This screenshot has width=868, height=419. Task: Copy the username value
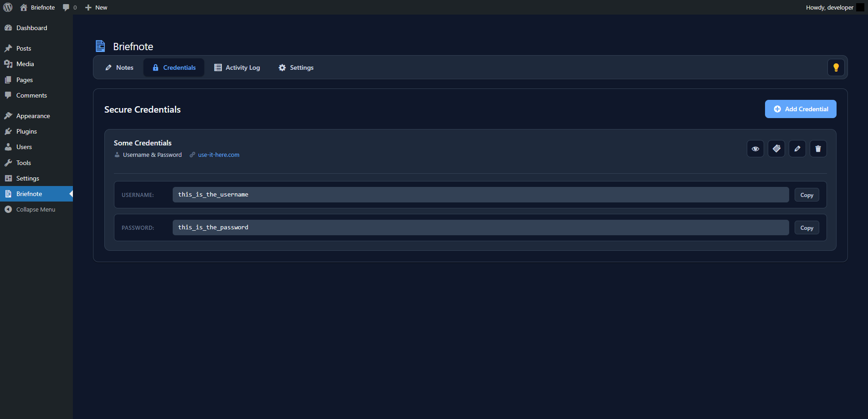806,195
